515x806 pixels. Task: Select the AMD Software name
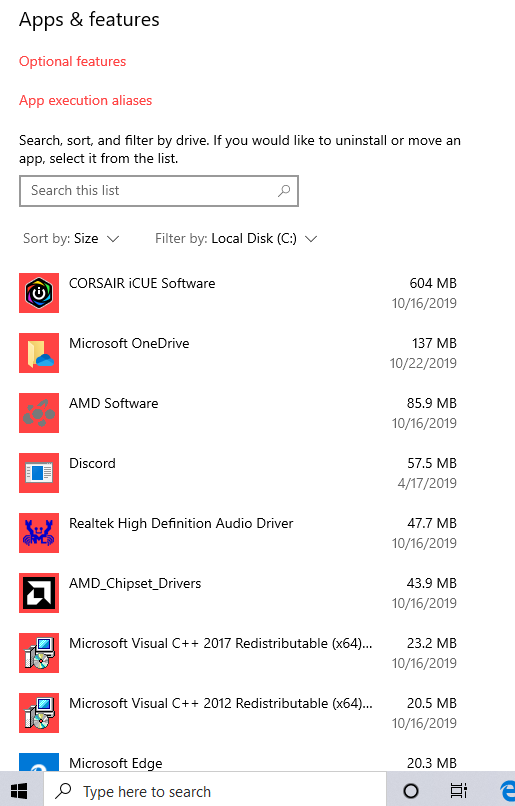tap(114, 404)
